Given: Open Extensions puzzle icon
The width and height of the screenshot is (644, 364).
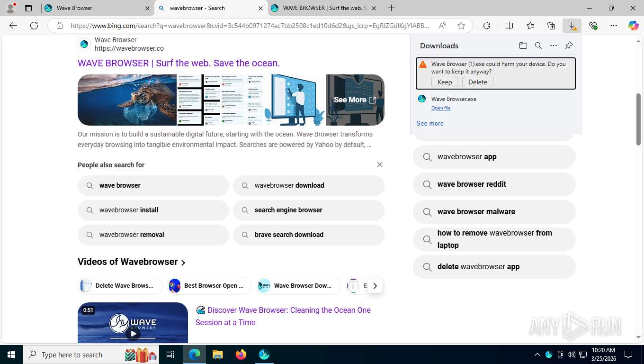Looking at the screenshot, I should [486, 26].
